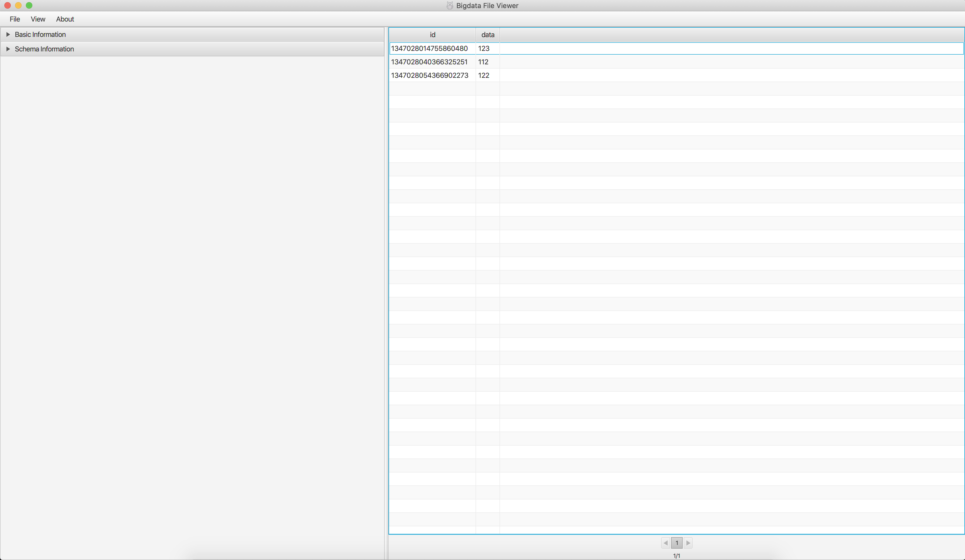Click the 1/1 page indicator
This screenshot has width=965, height=560.
pos(677,556)
